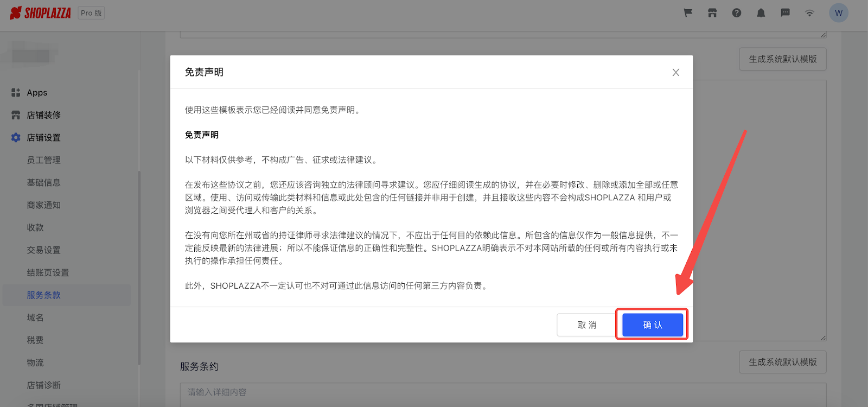Open the W user avatar menu

[839, 13]
